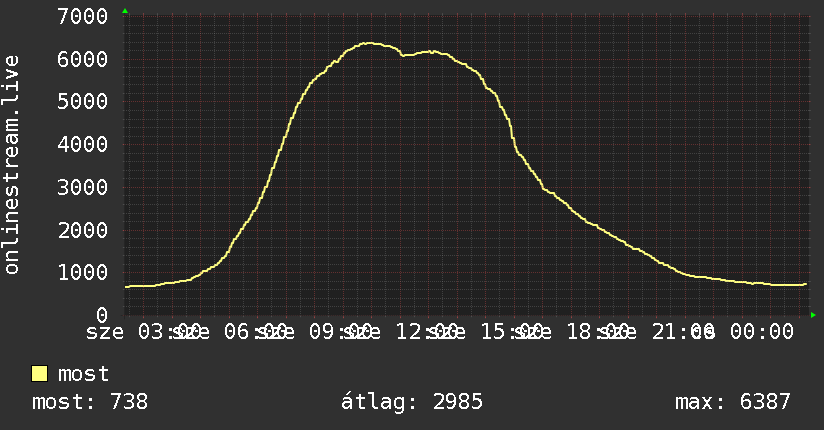
Task: Click the green arrow at x-axis end
Action: coord(813,315)
